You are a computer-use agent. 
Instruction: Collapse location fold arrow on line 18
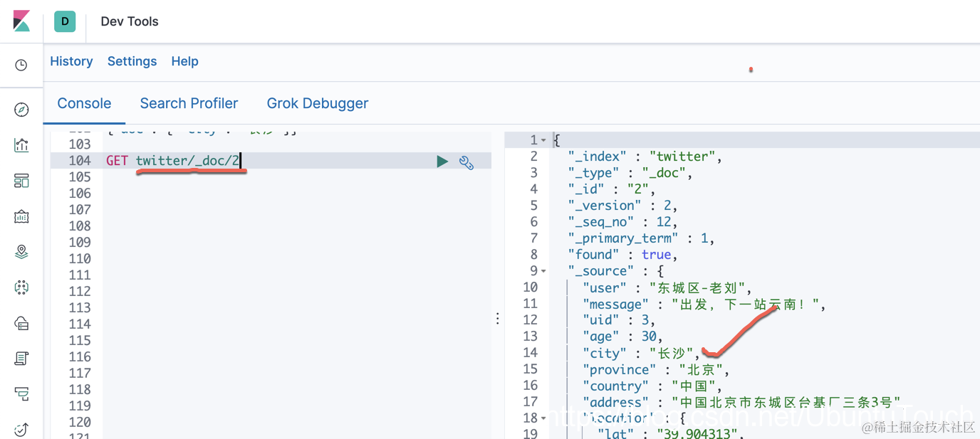[x=543, y=418]
